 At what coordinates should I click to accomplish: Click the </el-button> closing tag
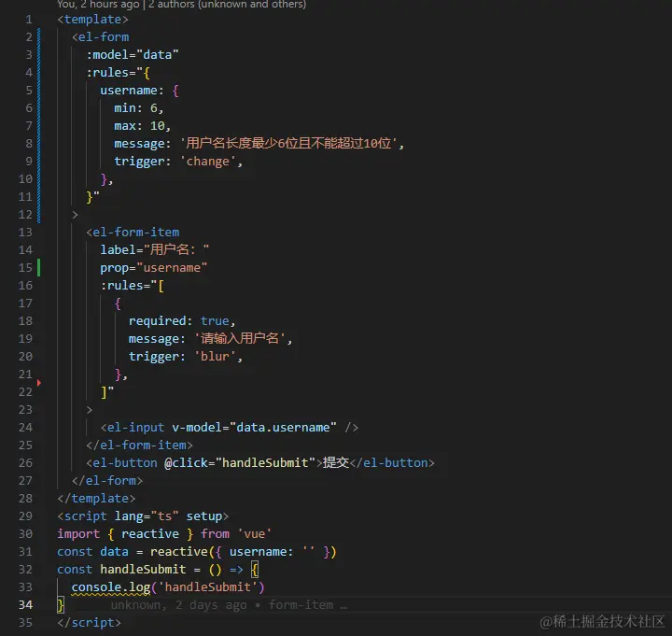click(x=392, y=462)
